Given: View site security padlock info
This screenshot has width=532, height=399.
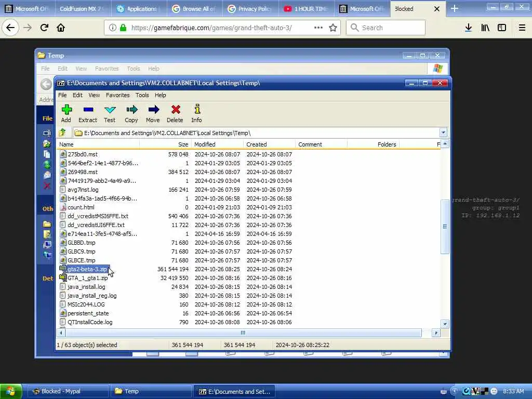Looking at the screenshot, I should pyautogui.click(x=124, y=28).
